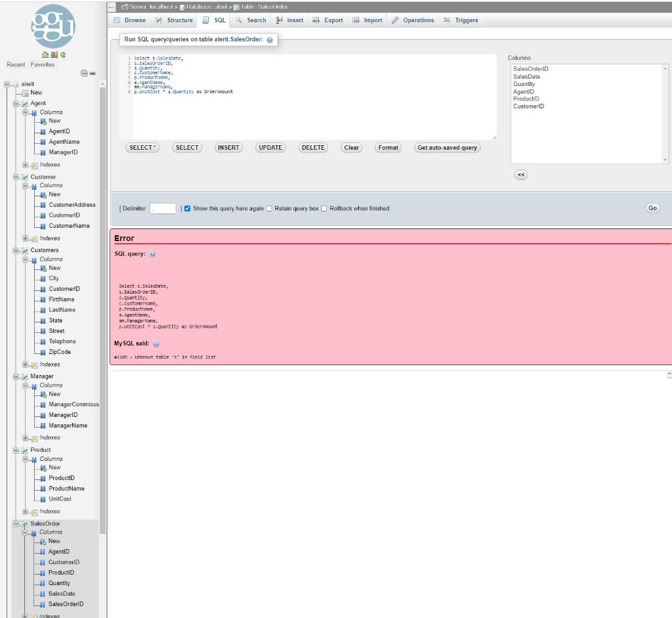The height and width of the screenshot is (618, 672).
Task: Open the Export tab
Action: [x=327, y=20]
